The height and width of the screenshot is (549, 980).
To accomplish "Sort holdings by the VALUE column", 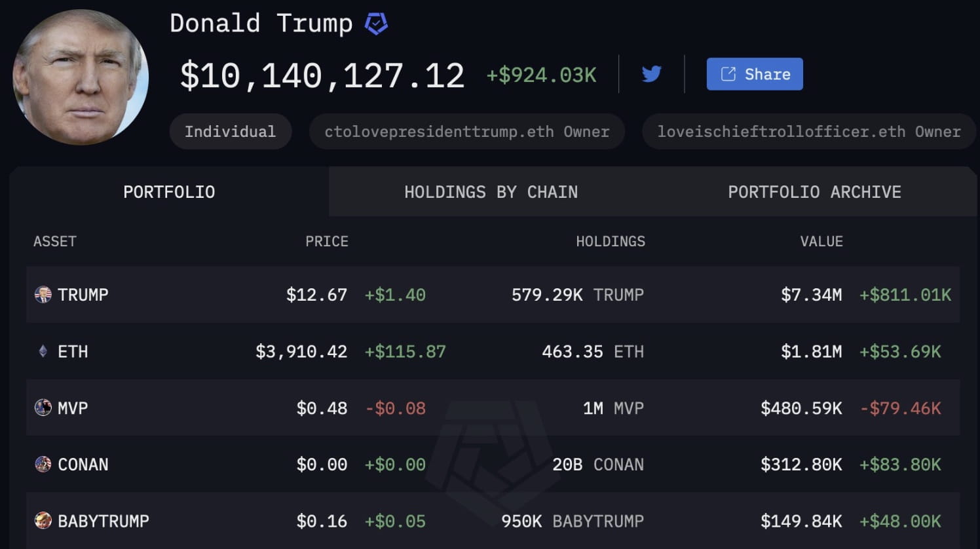I will [x=821, y=241].
